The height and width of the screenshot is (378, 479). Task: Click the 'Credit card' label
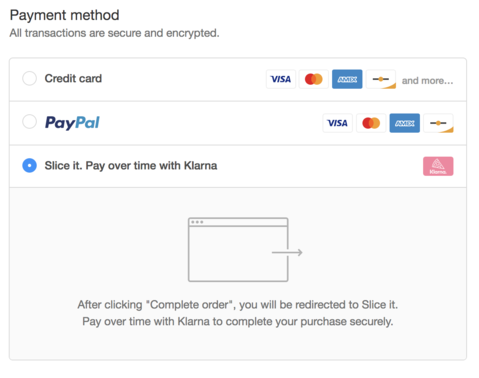coord(73,78)
